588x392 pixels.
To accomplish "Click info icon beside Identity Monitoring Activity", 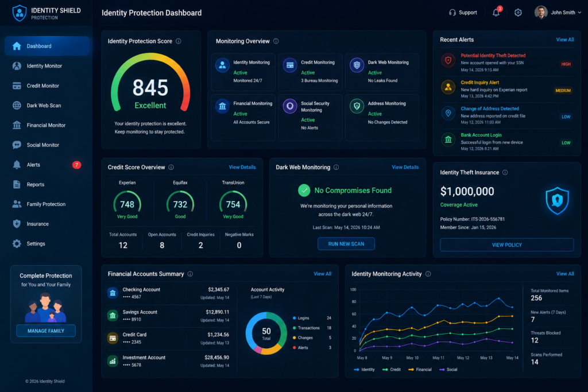I will [428, 274].
